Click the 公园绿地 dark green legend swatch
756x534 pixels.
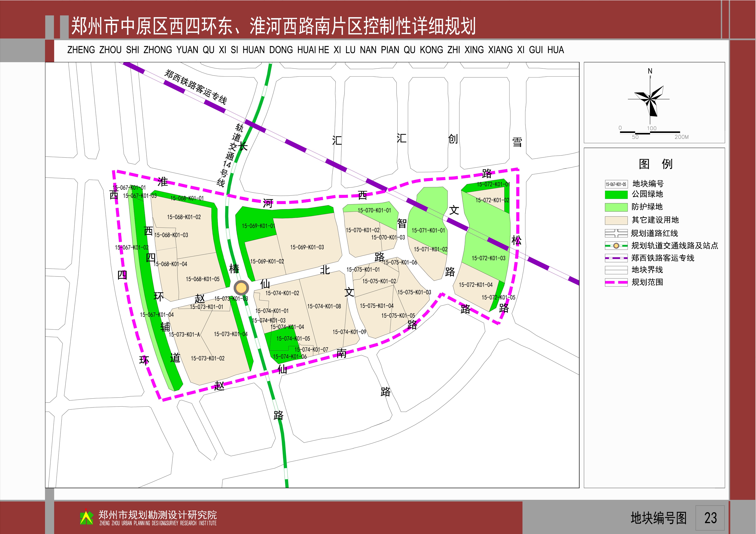(616, 195)
